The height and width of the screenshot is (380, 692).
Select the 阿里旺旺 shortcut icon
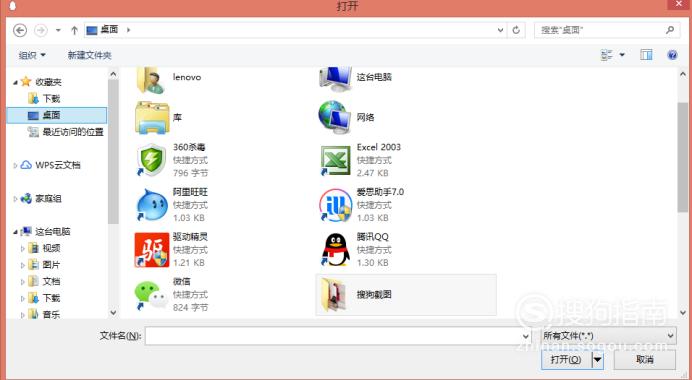[x=152, y=205]
